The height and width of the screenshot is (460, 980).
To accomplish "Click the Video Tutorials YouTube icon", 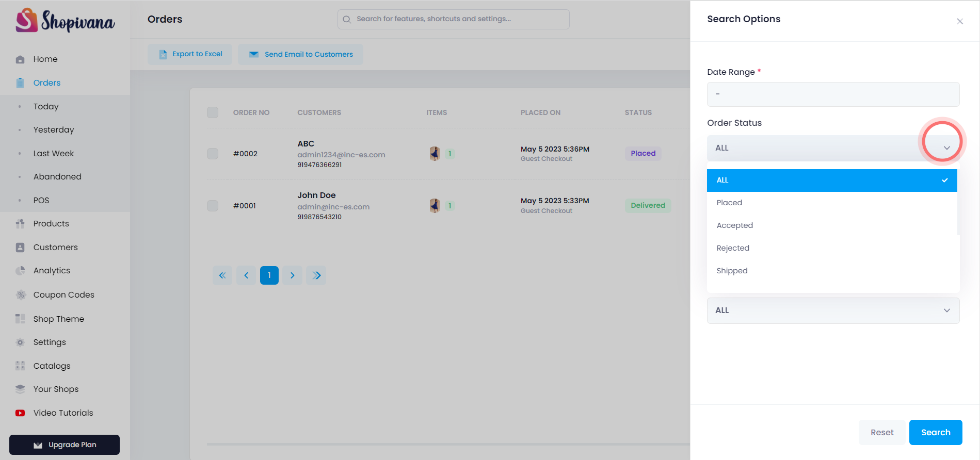I will pyautogui.click(x=20, y=413).
